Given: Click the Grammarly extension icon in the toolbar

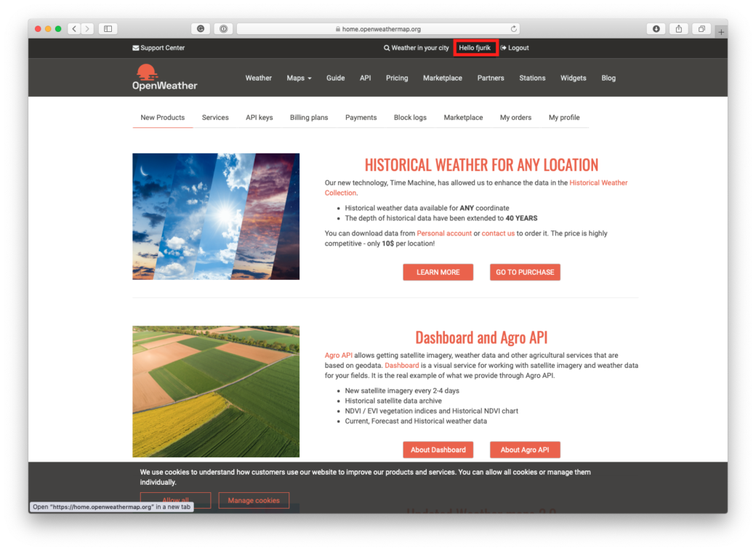Looking at the screenshot, I should [x=201, y=29].
